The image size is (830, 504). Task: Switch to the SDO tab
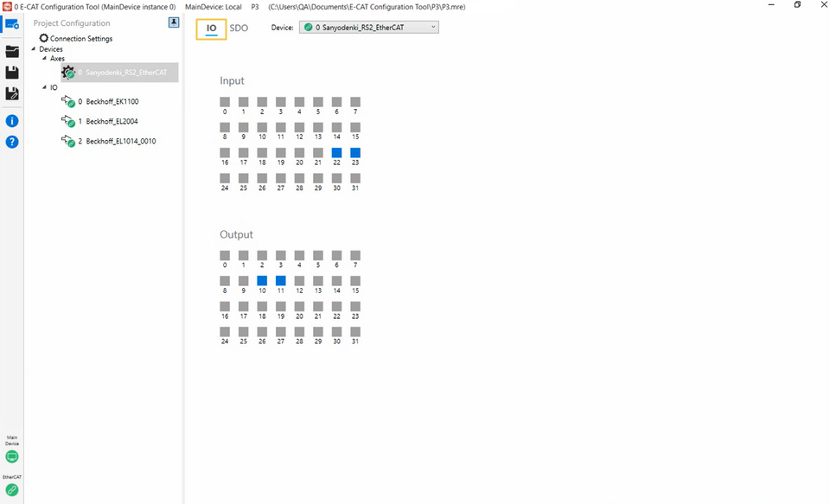239,29
